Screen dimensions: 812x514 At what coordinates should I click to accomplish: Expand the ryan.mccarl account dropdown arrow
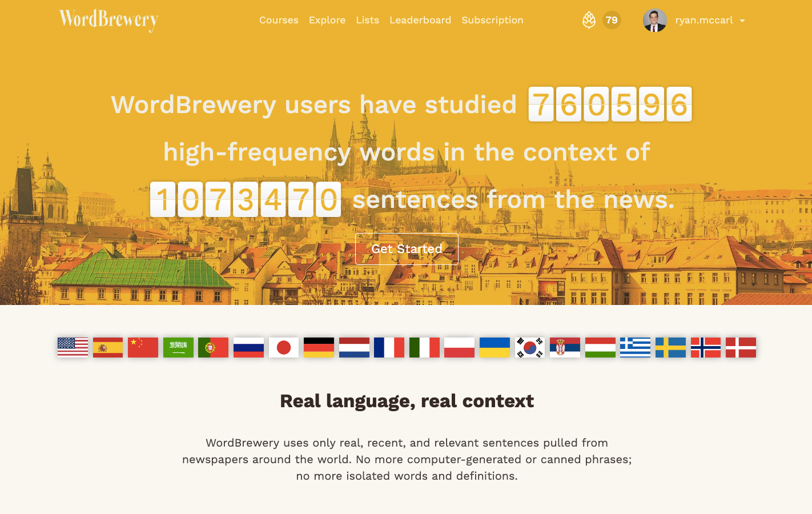tap(742, 21)
